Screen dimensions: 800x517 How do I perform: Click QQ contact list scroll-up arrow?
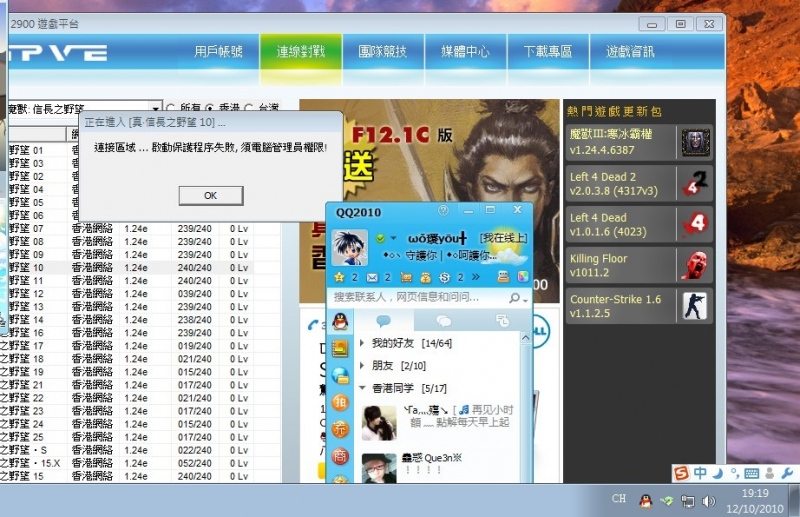tap(525, 337)
